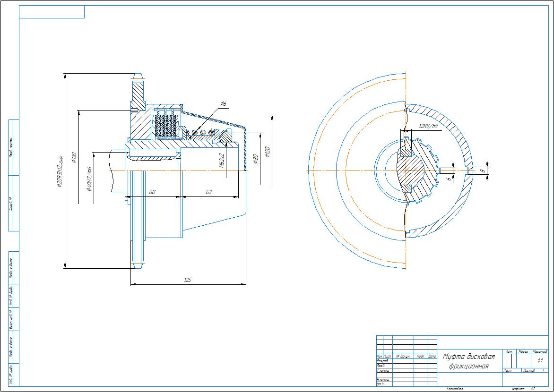The height and width of the screenshot is (392, 554).
Task: Select the 8 slot width dimension
Action: pos(483,170)
